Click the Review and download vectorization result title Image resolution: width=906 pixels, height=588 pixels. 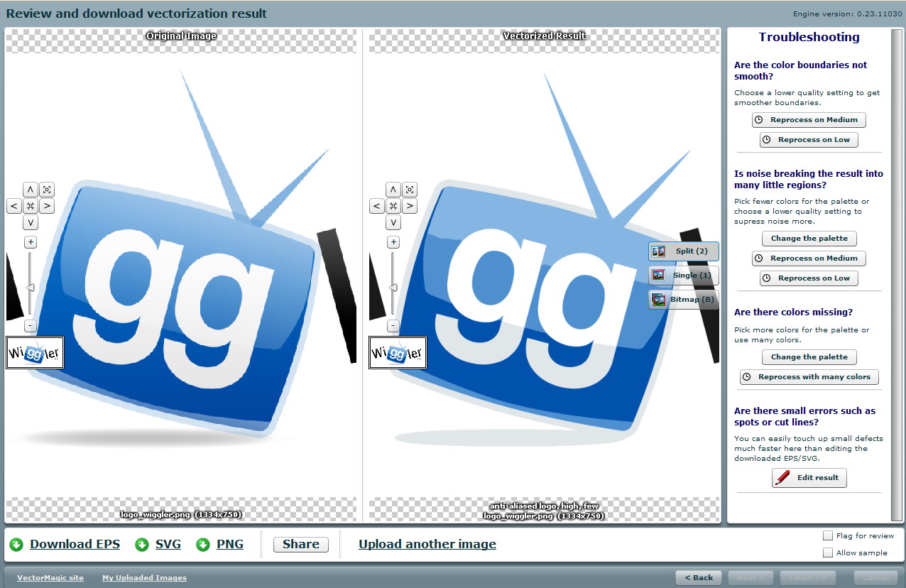pos(137,13)
